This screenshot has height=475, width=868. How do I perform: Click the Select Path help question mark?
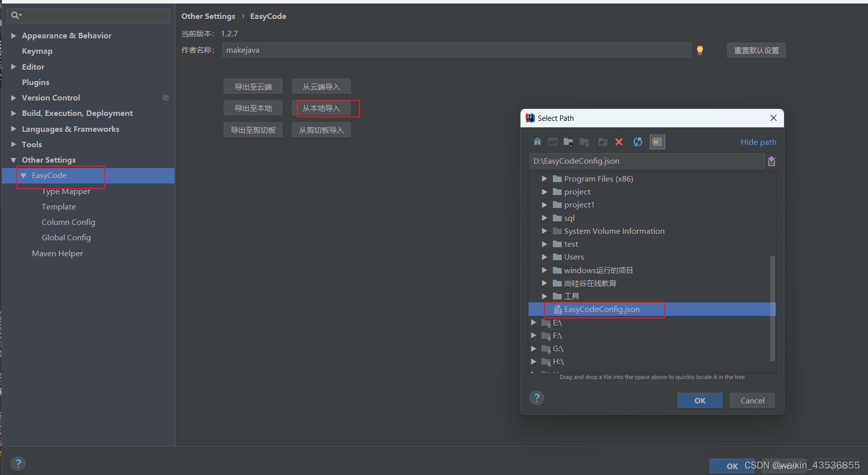[537, 398]
